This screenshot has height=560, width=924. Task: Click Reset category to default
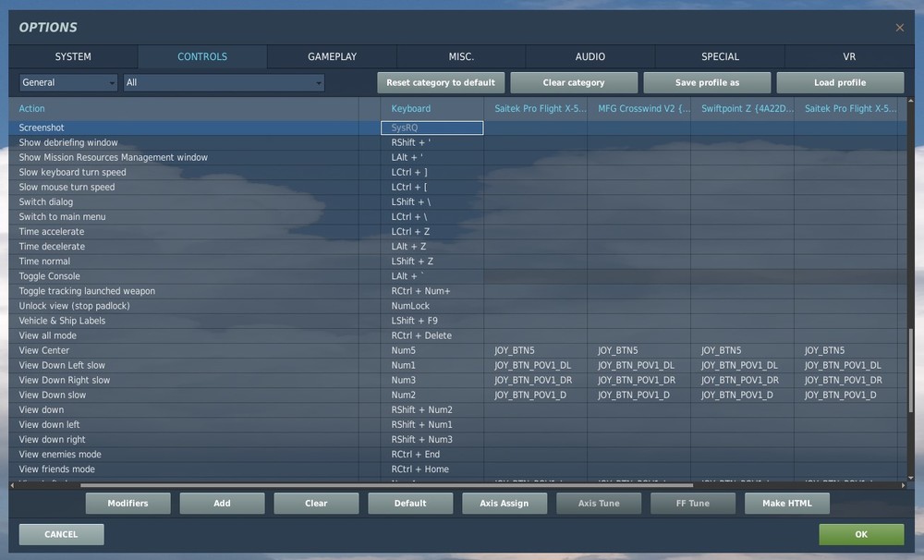[441, 82]
